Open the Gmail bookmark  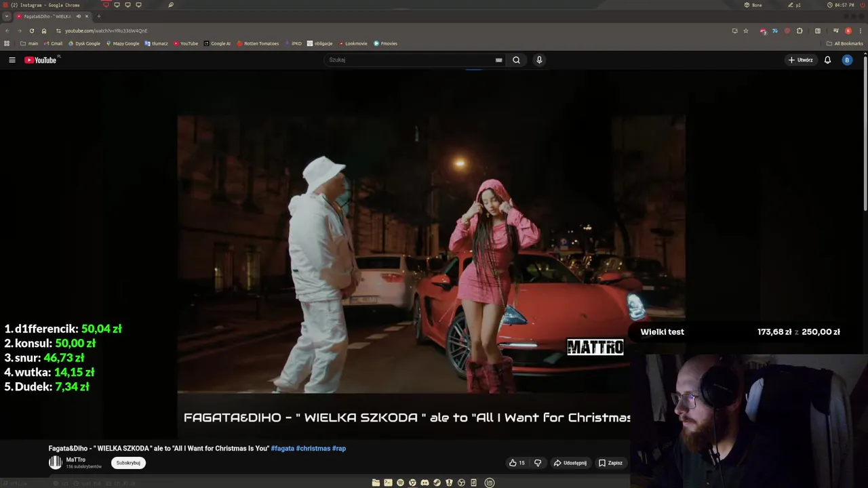point(53,43)
